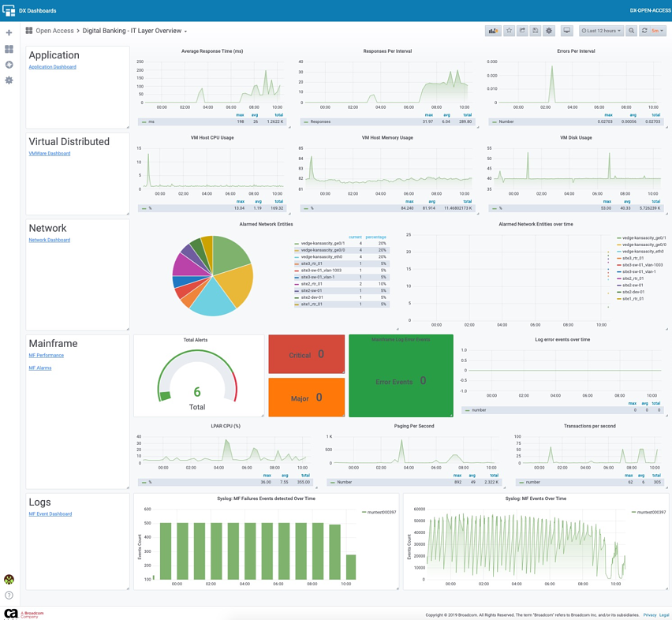Save the dashboard using the floppy disk icon
This screenshot has width=672, height=620.
(536, 31)
